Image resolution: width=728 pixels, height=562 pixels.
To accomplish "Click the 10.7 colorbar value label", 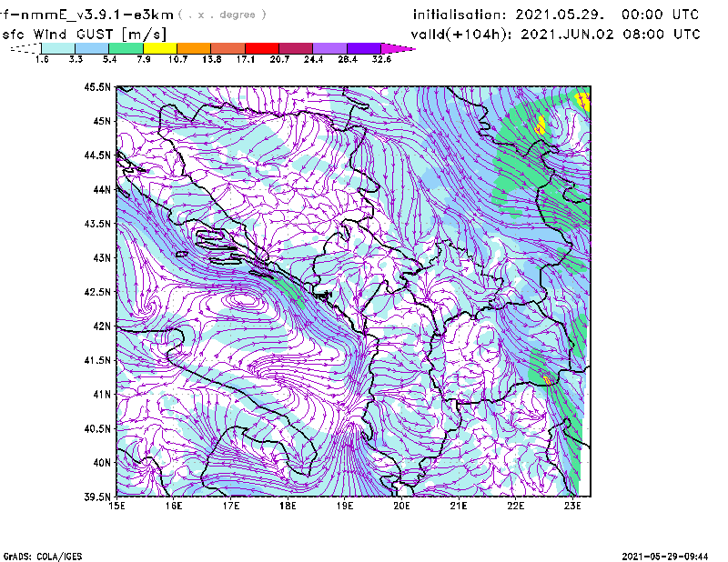I will coord(177,59).
